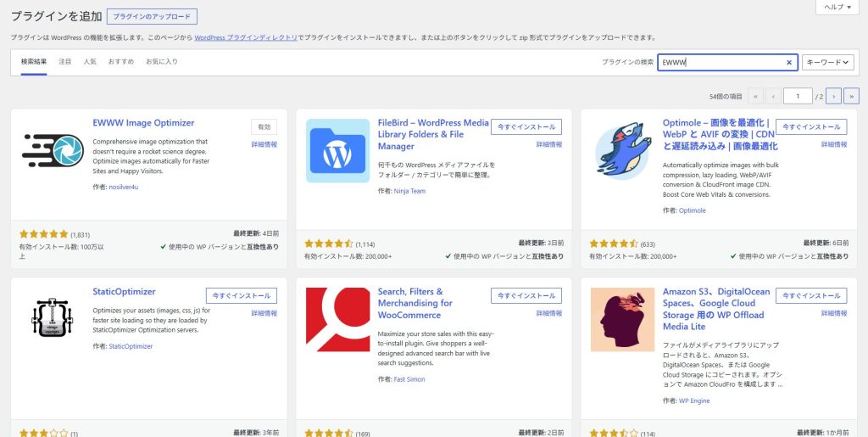868x437 pixels.
Task: Click the current page number field
Action: 798,97
